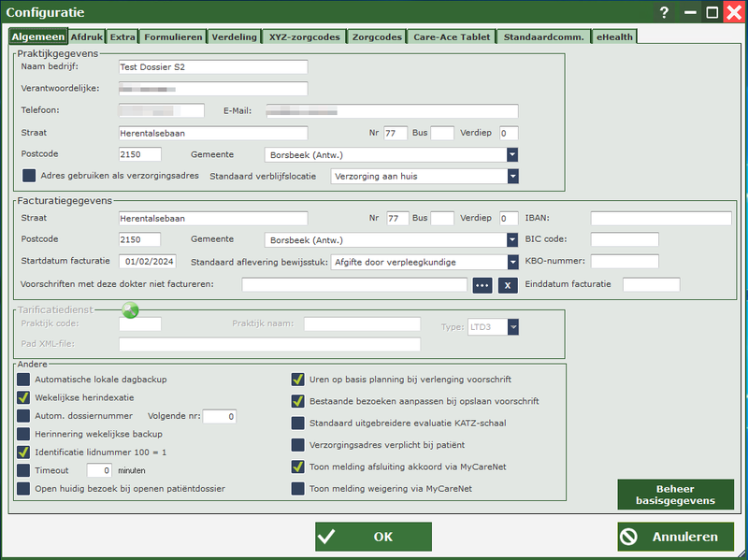The height and width of the screenshot is (560, 748).
Task: Disable Wekelijkse herindexatie checkbox
Action: point(23,397)
